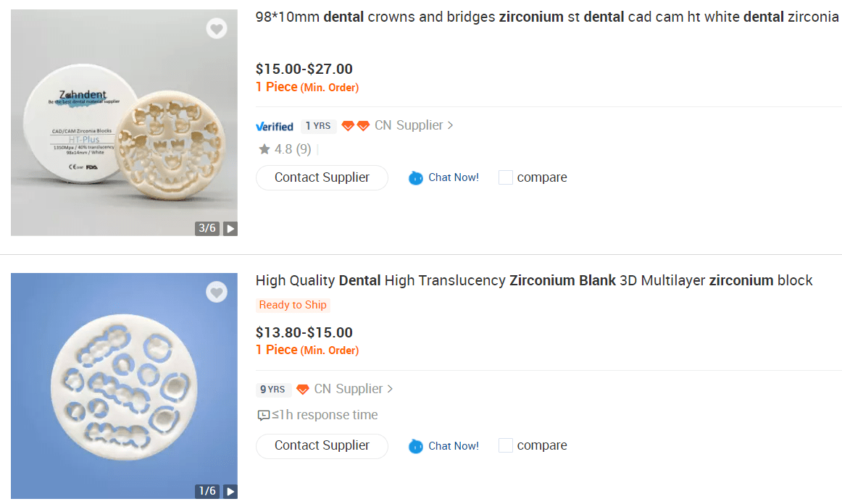842x504 pixels.
Task: Click gold diamond badges on first supplier
Action: click(x=356, y=126)
